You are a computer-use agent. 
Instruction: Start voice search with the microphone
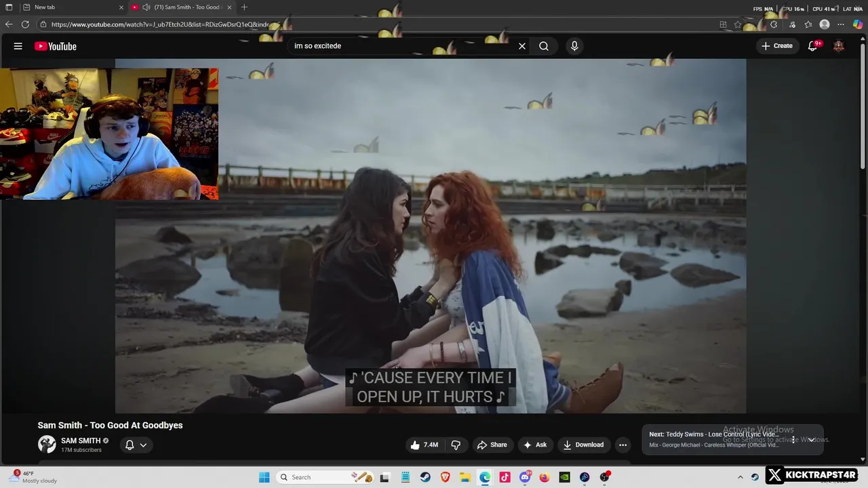pyautogui.click(x=574, y=46)
